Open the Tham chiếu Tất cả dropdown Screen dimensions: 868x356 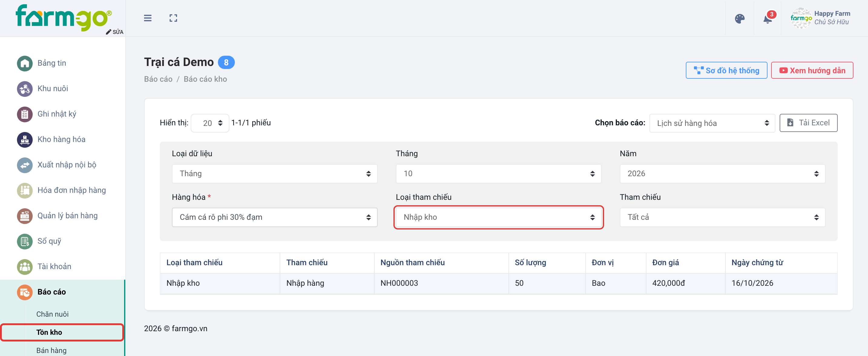pos(722,217)
